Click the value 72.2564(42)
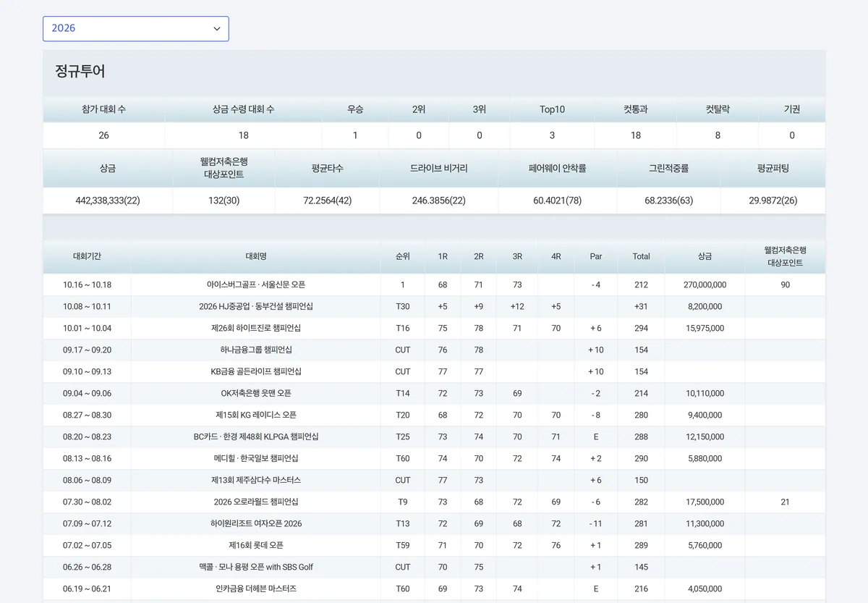 [x=328, y=201]
